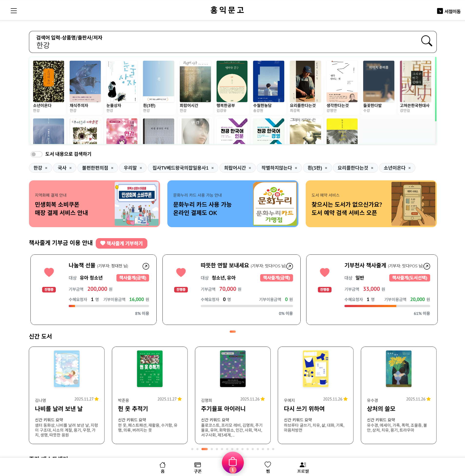Remove the 소년이온다 search keyword tag
The width and height of the screenshot is (465, 476).
[x=409, y=168]
